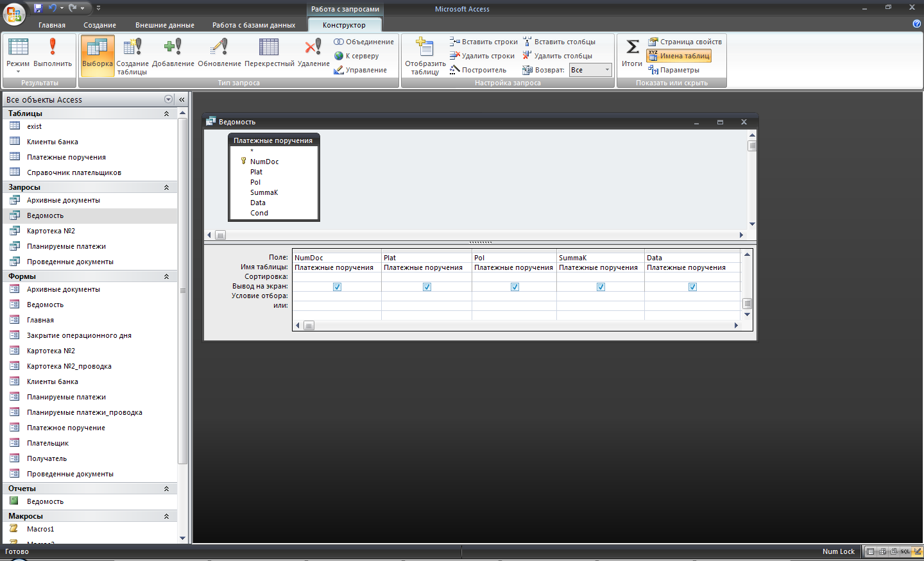Uncheck display checkbox for SummaK column
Image resolution: width=924 pixels, height=561 pixels.
point(601,287)
